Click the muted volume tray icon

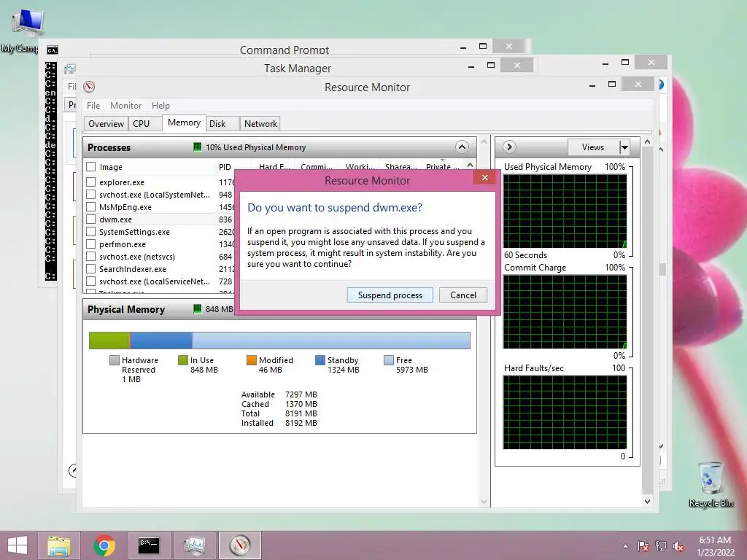coord(678,545)
